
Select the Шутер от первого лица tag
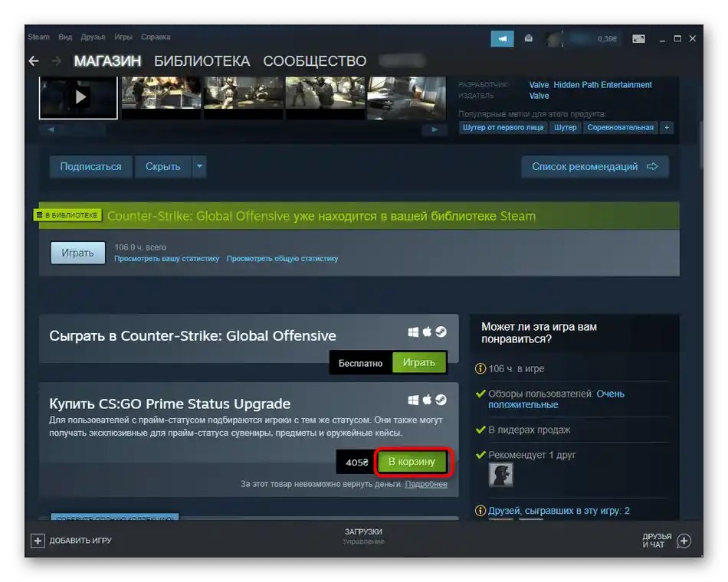(x=503, y=127)
